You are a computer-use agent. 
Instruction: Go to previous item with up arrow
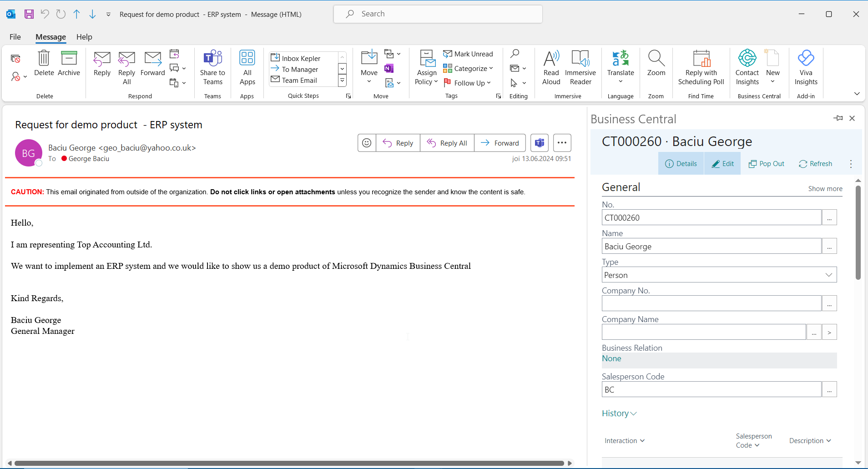pyautogui.click(x=76, y=14)
